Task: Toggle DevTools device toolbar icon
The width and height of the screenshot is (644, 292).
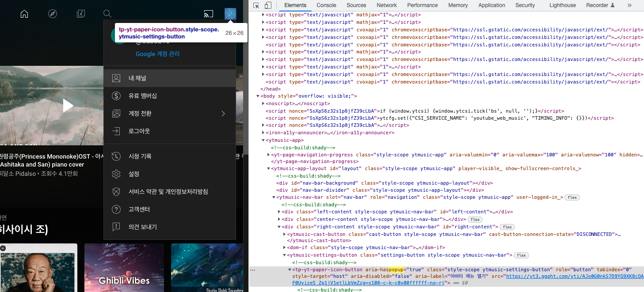Action: 268,5
